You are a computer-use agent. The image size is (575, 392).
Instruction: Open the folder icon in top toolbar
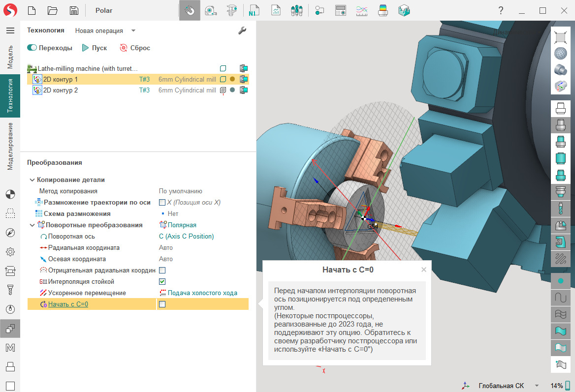point(53,10)
